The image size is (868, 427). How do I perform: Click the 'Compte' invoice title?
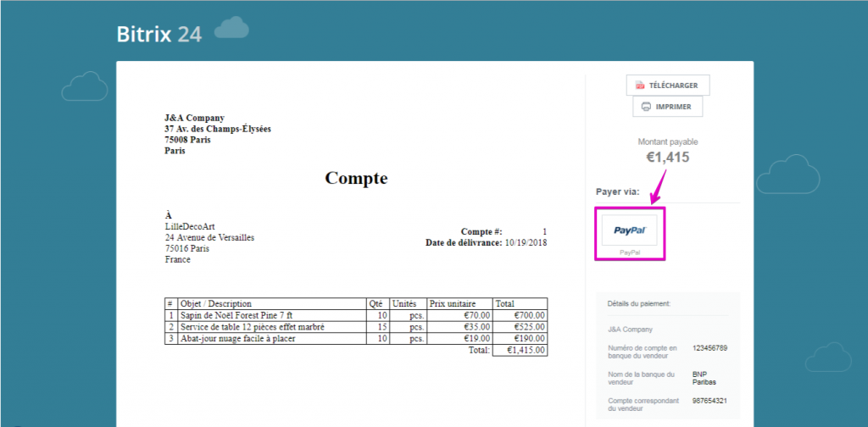coord(356,178)
